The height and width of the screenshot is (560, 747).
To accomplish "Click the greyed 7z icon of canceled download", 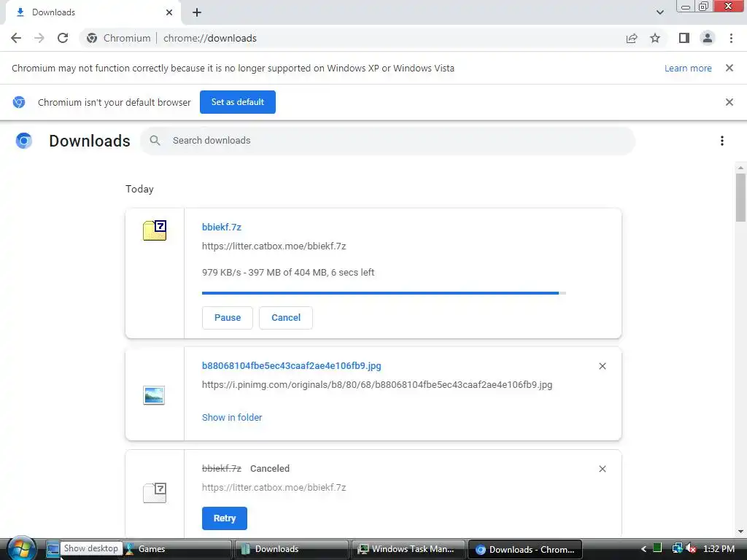I will coord(155,492).
